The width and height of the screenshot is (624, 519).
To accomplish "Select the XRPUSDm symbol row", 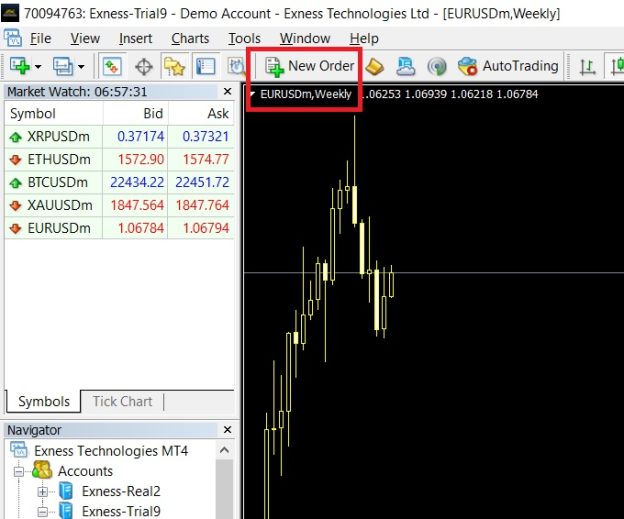I will 119,137.
